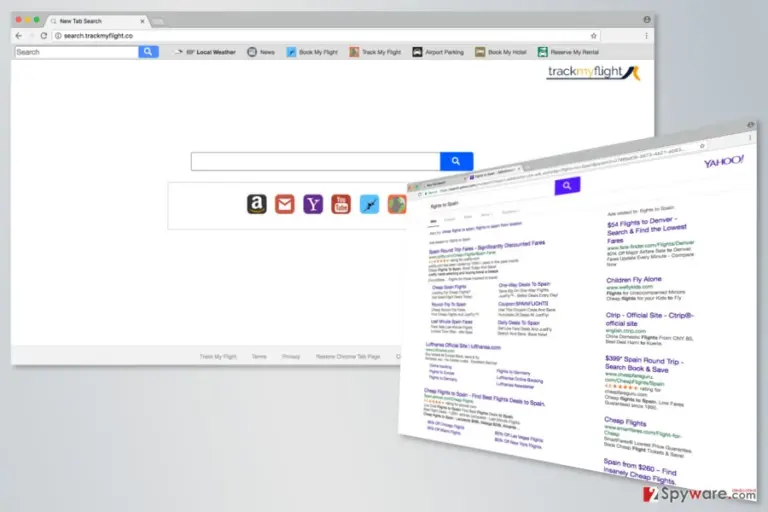Click purple search button in Yahoo window
Screen dimensions: 768x512
567,186
